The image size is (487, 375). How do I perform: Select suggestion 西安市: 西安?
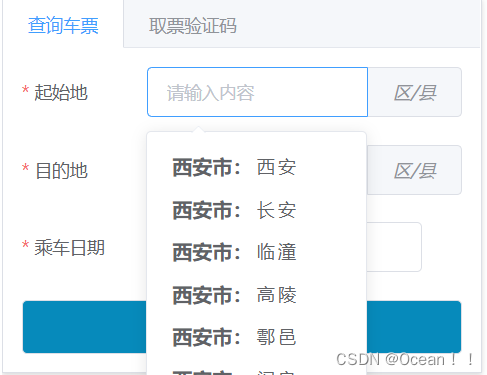point(257,167)
